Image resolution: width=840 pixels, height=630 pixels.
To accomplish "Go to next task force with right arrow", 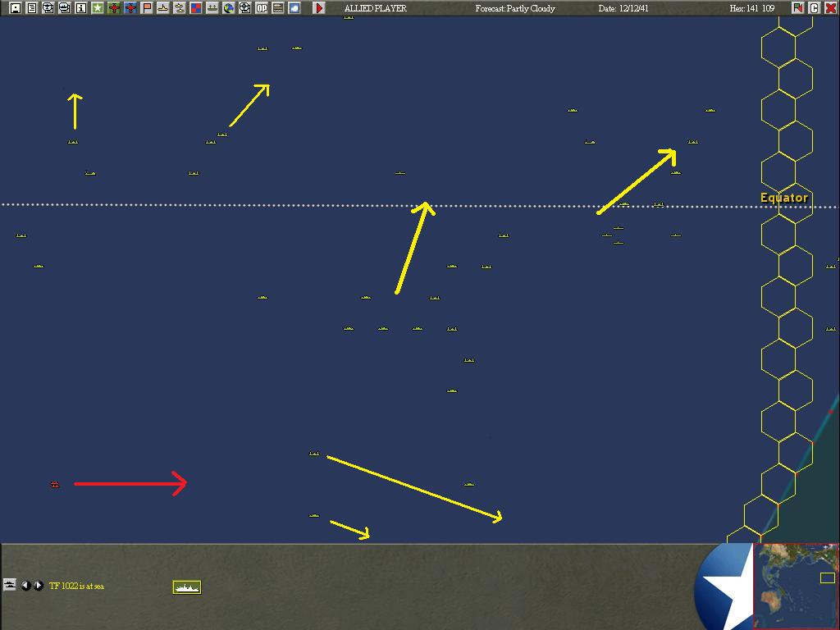I will 38,586.
